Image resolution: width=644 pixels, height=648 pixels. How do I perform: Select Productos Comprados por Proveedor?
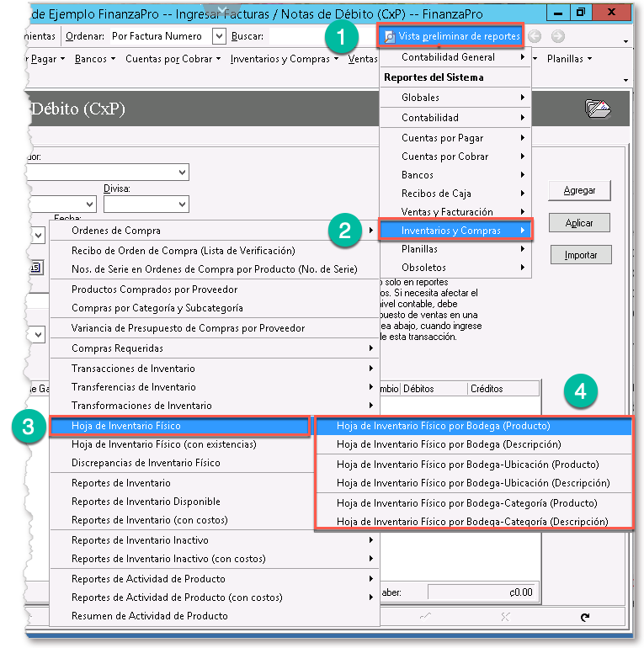coord(215,289)
